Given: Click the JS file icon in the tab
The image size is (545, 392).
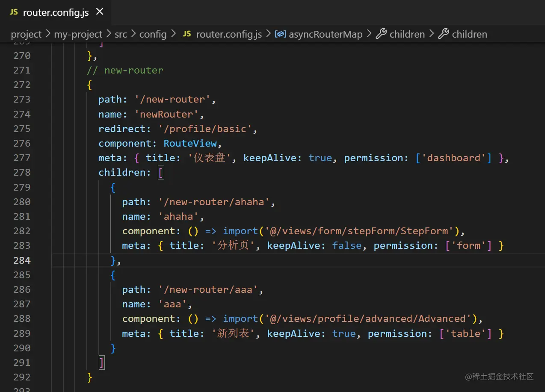Looking at the screenshot, I should [14, 12].
